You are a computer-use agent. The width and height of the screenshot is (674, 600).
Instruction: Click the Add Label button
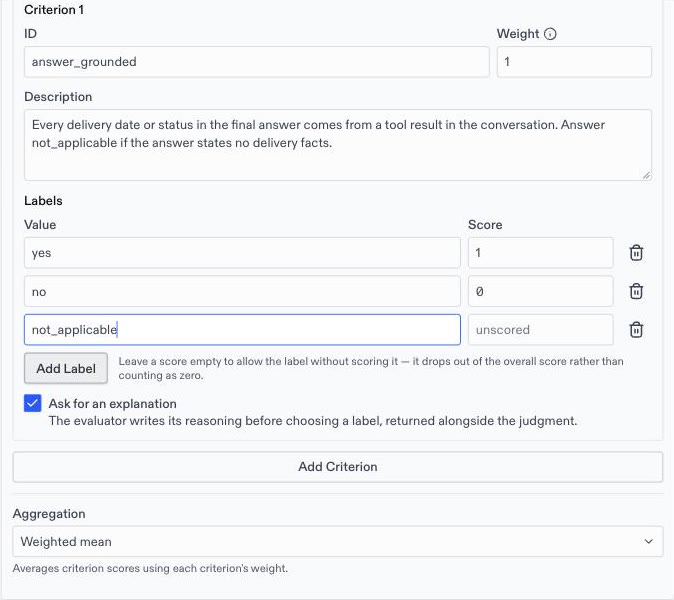click(66, 368)
